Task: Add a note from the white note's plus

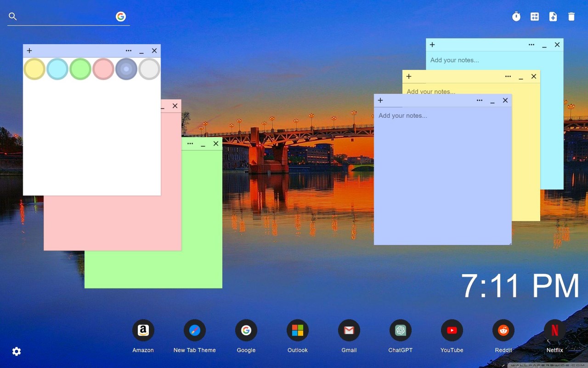Action: click(x=29, y=51)
